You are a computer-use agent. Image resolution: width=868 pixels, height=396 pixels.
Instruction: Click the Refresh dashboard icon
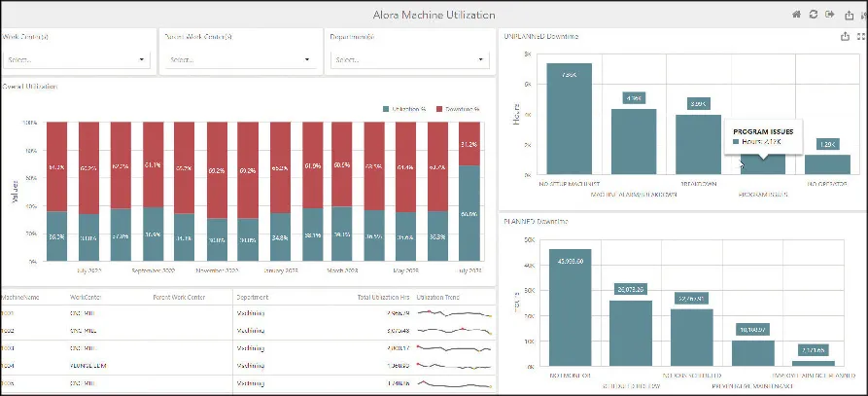click(x=814, y=15)
